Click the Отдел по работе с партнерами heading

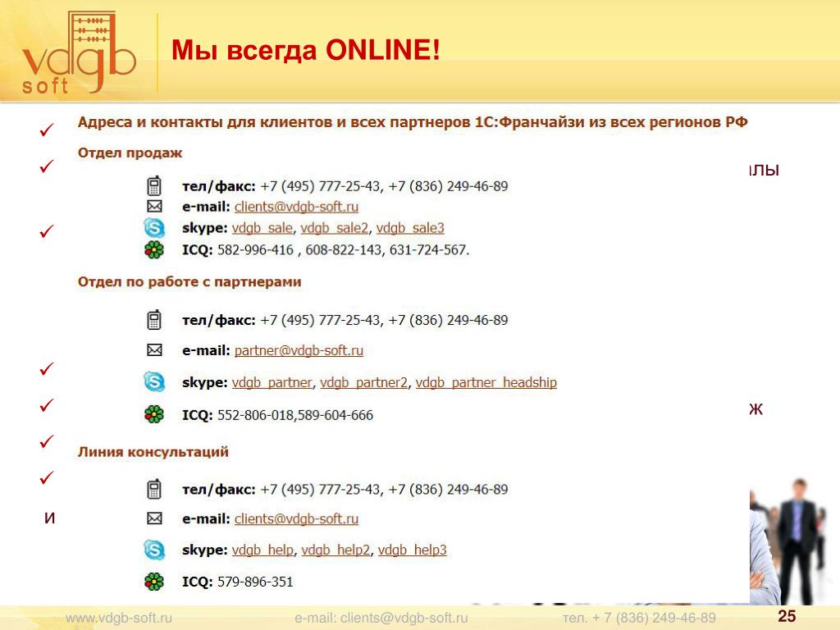[x=189, y=282]
